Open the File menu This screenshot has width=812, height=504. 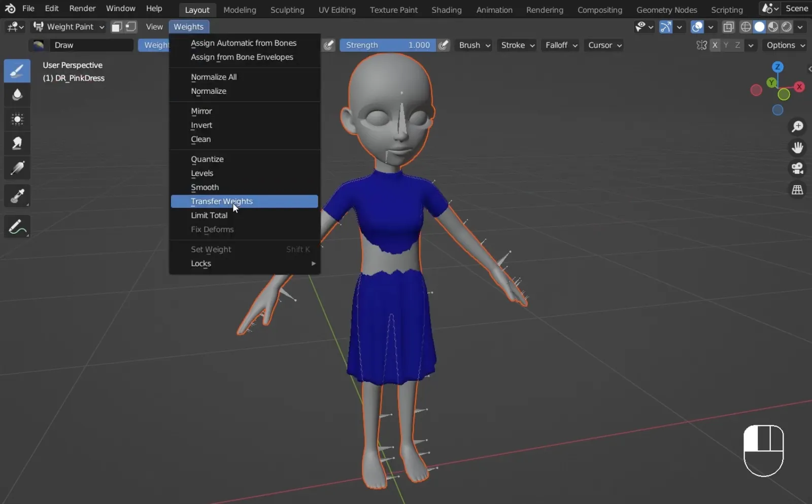coord(28,9)
